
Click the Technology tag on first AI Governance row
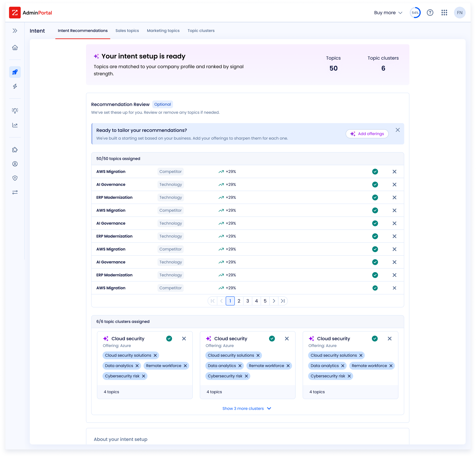pos(171,185)
